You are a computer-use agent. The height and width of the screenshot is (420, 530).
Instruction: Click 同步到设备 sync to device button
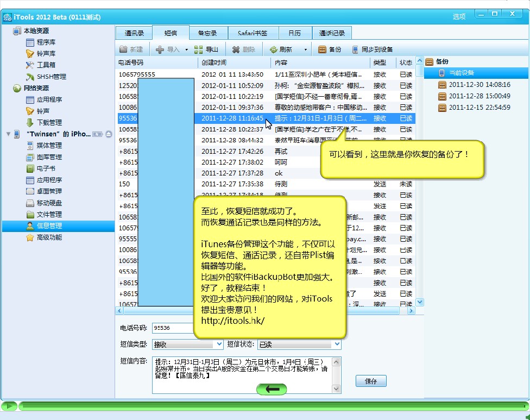[x=373, y=49]
